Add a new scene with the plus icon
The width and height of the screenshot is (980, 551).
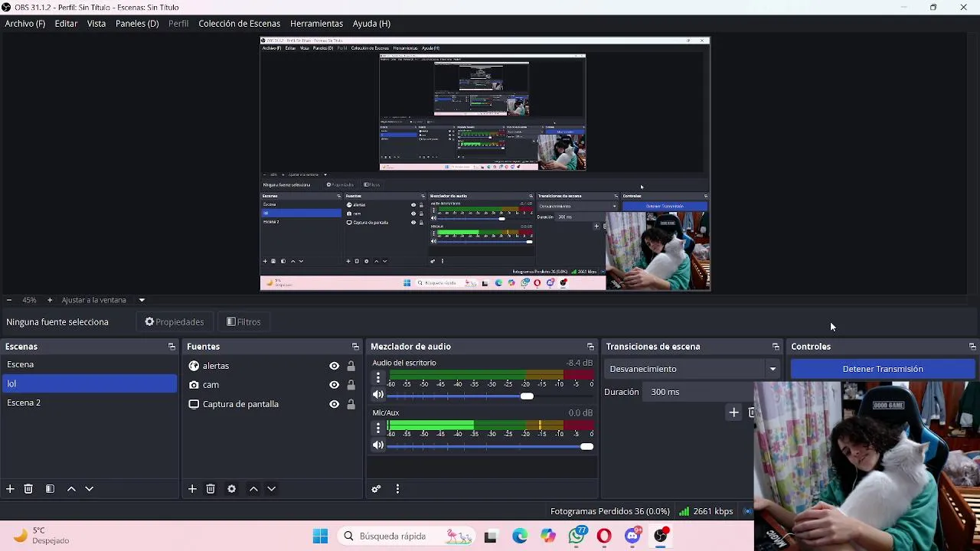[x=10, y=489]
